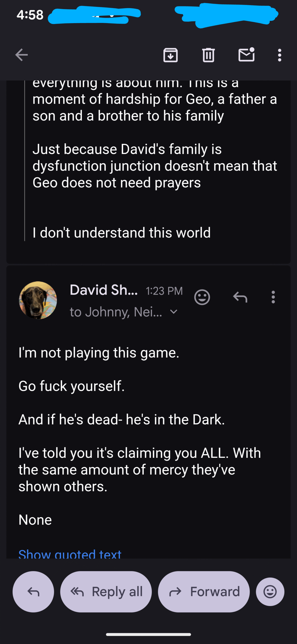The image size is (297, 644).
Task: Open more options for David's message
Action: [x=273, y=297]
